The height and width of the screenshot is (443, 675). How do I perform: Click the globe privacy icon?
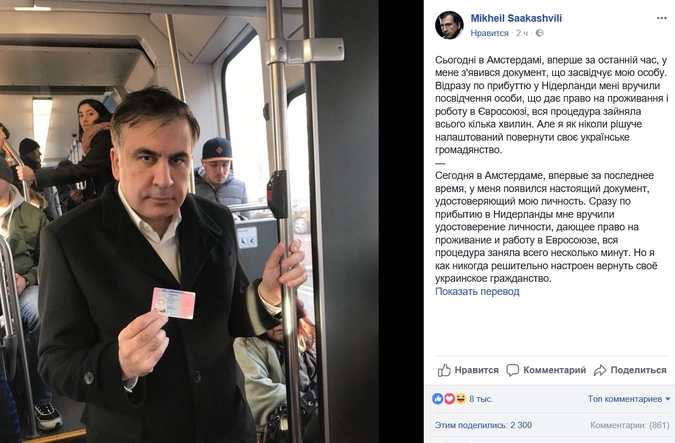tap(539, 33)
